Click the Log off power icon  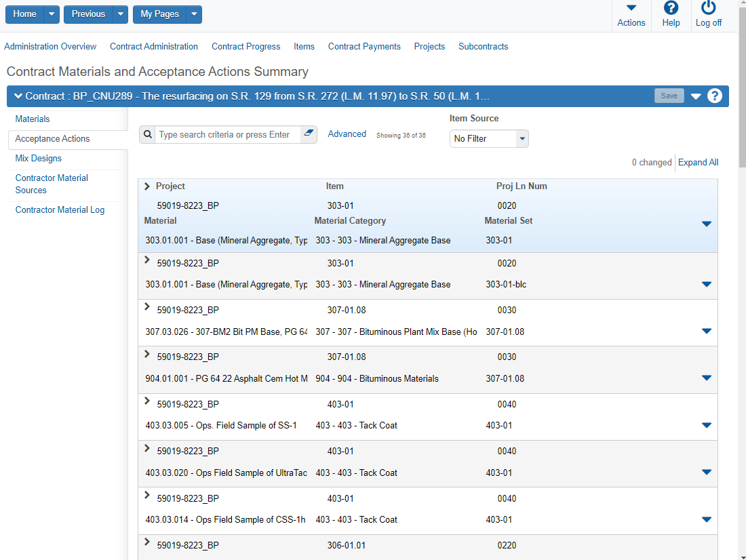(708, 9)
